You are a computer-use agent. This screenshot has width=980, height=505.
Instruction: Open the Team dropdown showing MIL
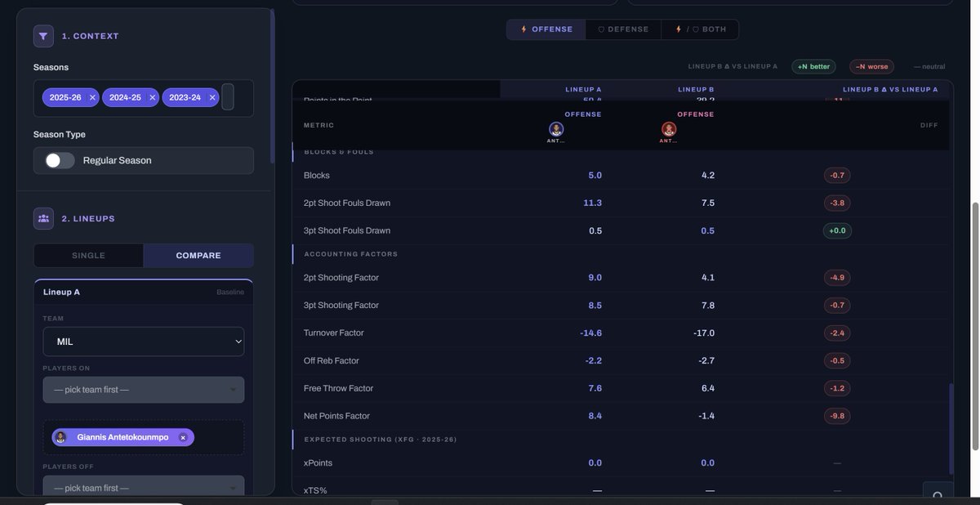point(144,342)
